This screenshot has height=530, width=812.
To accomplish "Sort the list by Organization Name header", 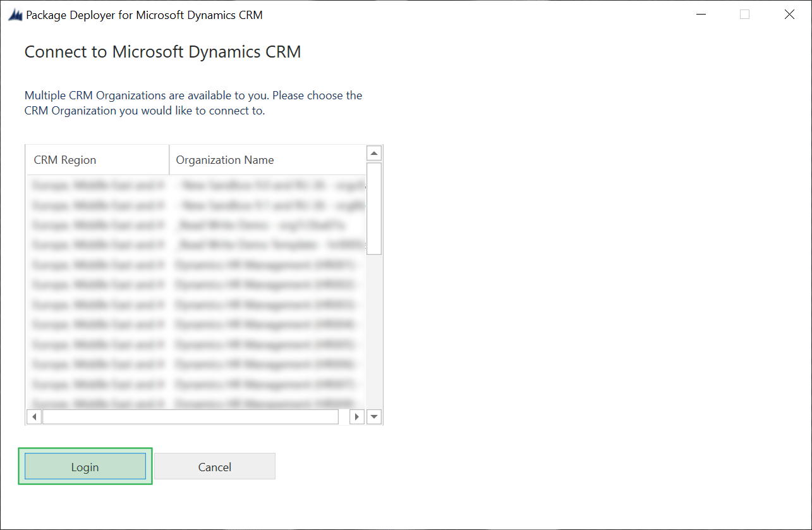I will point(224,159).
